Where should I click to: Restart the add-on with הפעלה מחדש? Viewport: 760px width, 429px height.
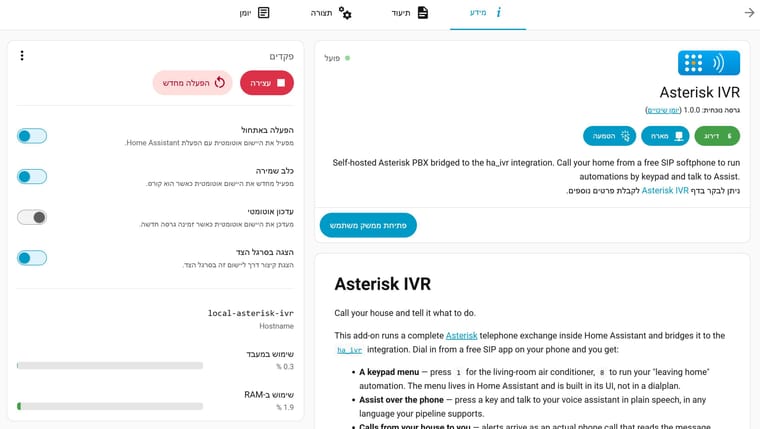pos(193,83)
